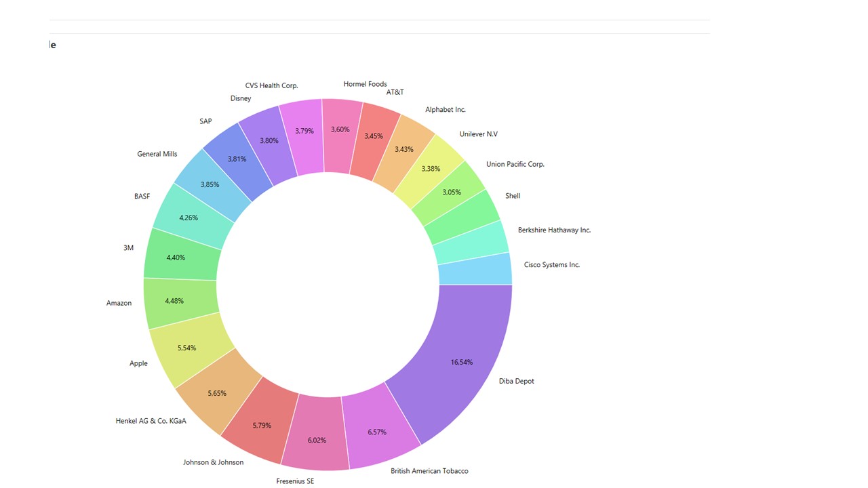Select the Union Pacific Corp. label
The height and width of the screenshot is (488, 868).
click(x=515, y=164)
